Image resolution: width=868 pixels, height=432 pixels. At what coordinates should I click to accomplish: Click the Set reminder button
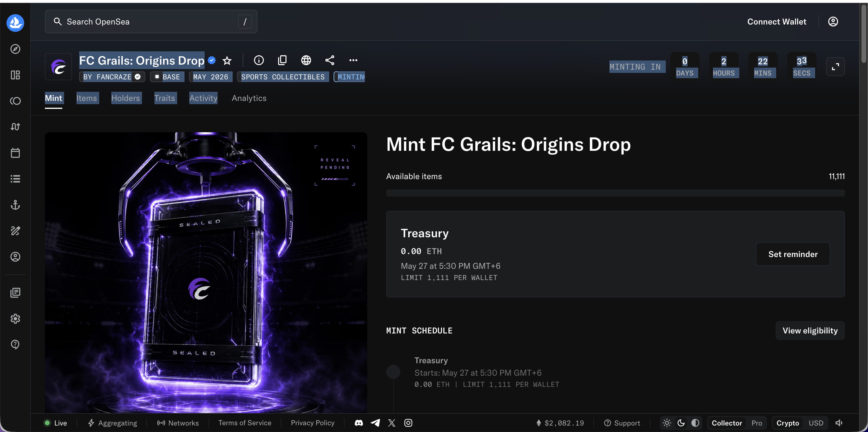[x=793, y=254]
